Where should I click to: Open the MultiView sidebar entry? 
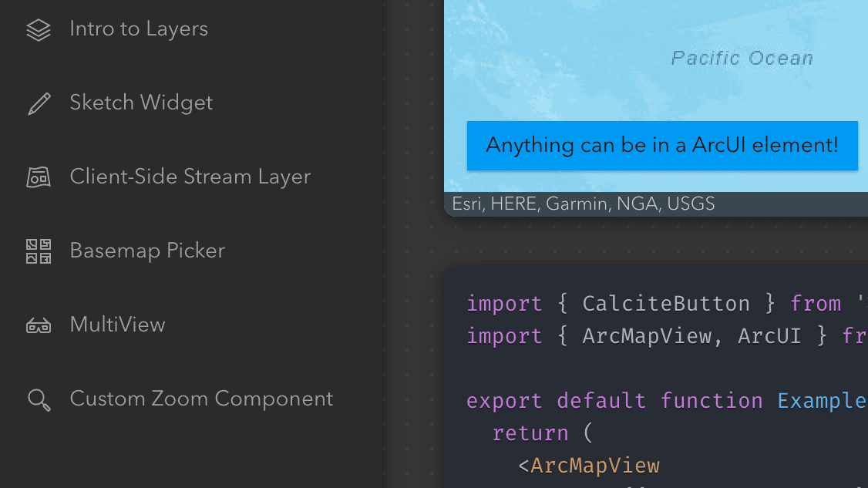click(x=117, y=325)
